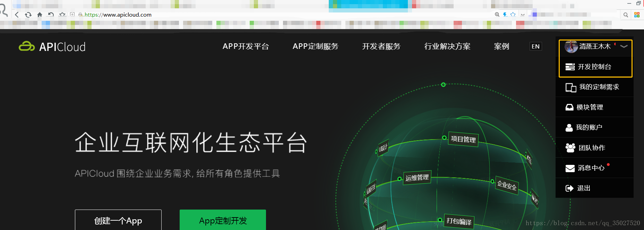Open the APP定制服务 menu
The width and height of the screenshot is (644, 230).
click(316, 46)
